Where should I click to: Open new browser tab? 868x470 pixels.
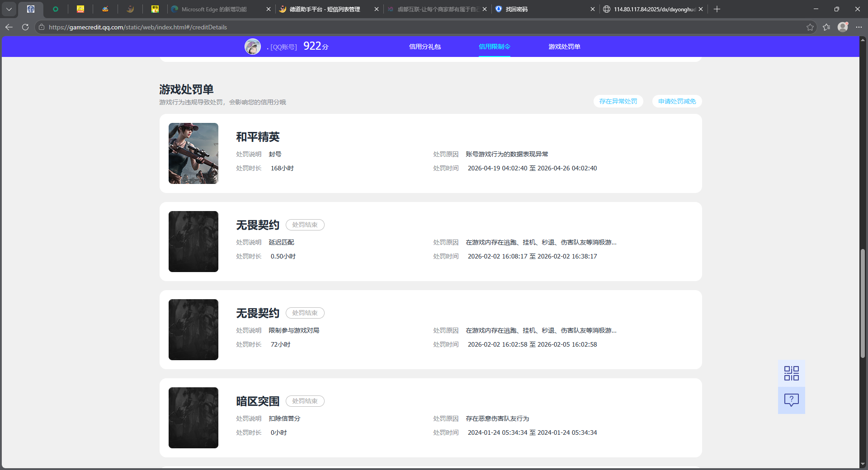tap(717, 9)
